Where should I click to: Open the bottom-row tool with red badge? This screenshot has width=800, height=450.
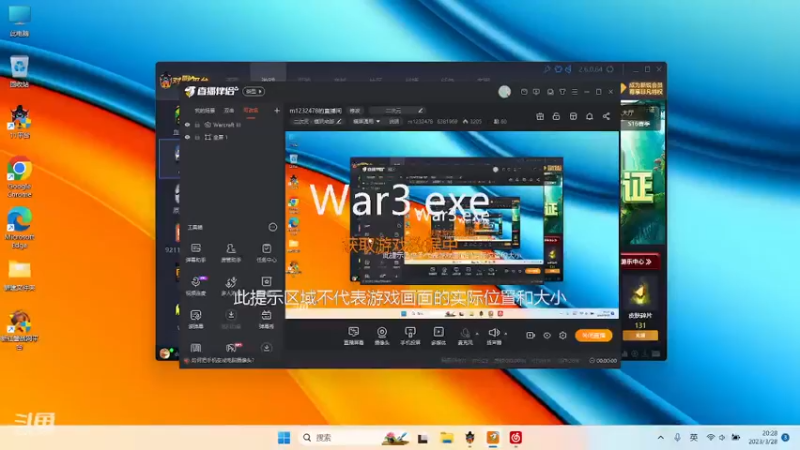click(232, 348)
